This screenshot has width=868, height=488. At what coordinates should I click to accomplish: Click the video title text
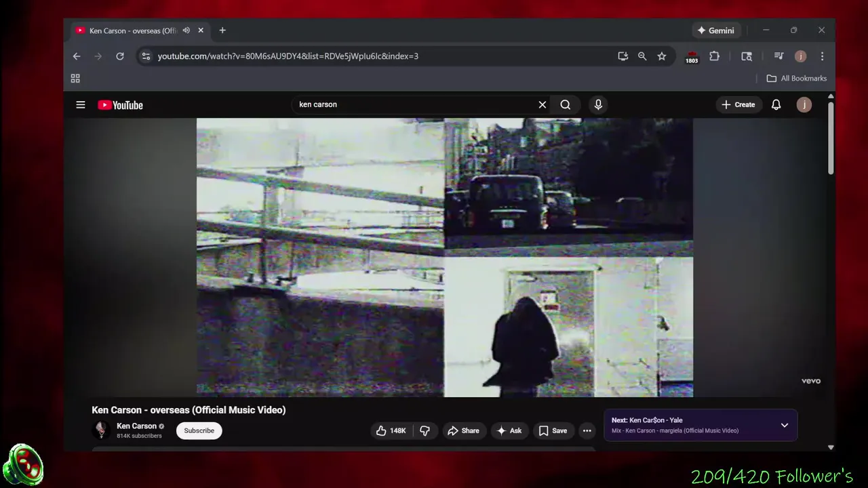click(x=189, y=410)
